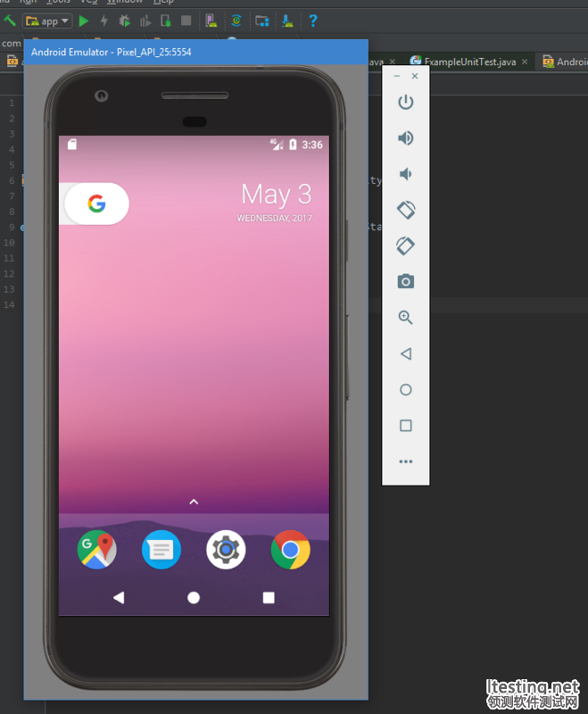Viewport: 588px width, 714px height.
Task: Click the emulator Power button
Action: (405, 102)
